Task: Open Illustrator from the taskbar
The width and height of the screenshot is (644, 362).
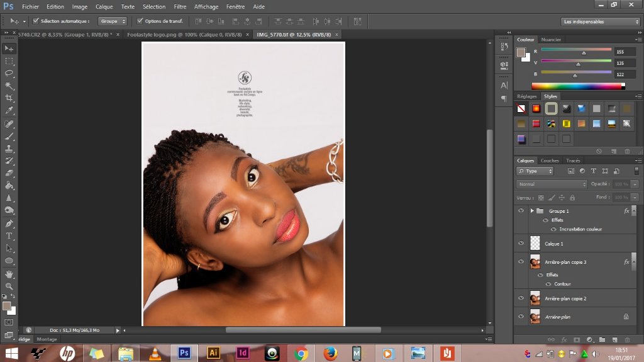Action: click(213, 353)
